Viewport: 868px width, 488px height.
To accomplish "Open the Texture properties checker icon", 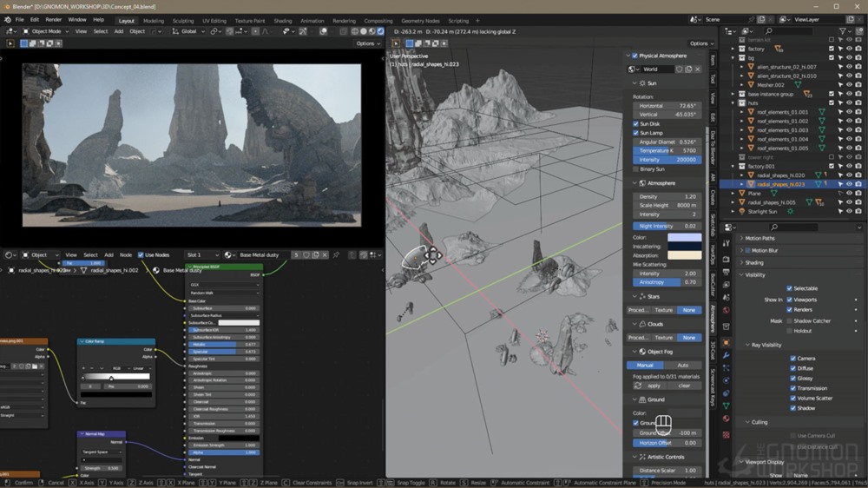I will point(727,435).
